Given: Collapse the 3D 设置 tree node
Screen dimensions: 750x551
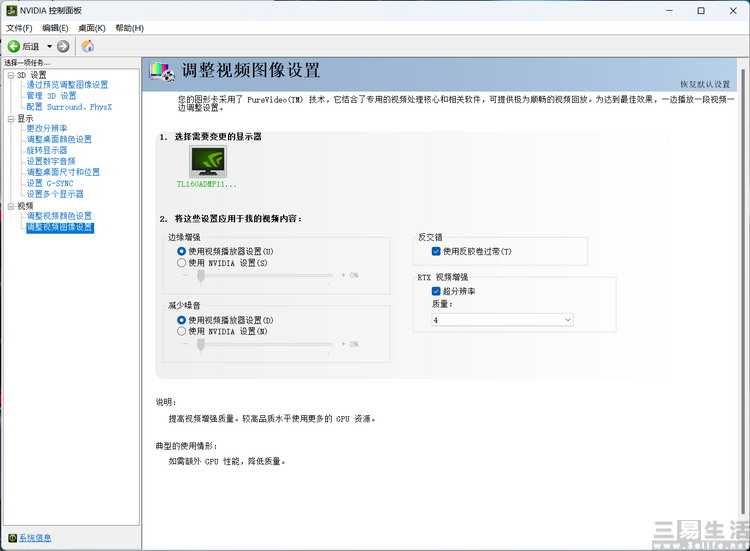Looking at the screenshot, I should point(11,75).
